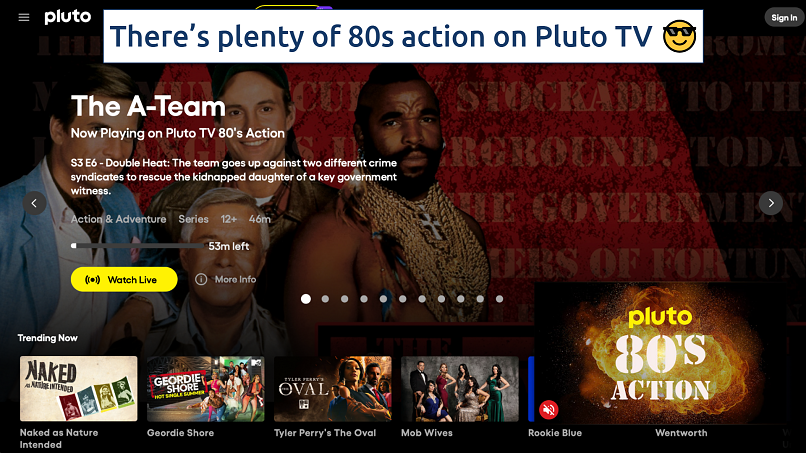
Task: Click the Sign In button
Action: (784, 17)
